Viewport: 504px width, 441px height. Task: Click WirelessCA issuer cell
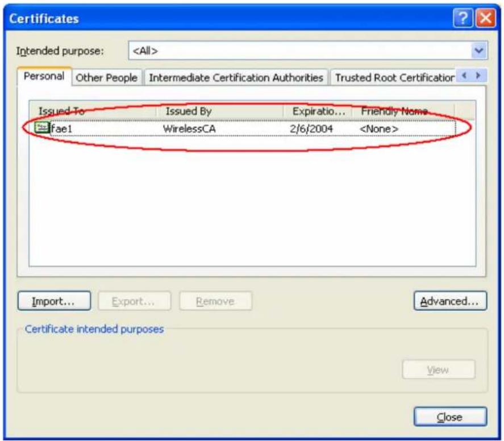click(189, 128)
